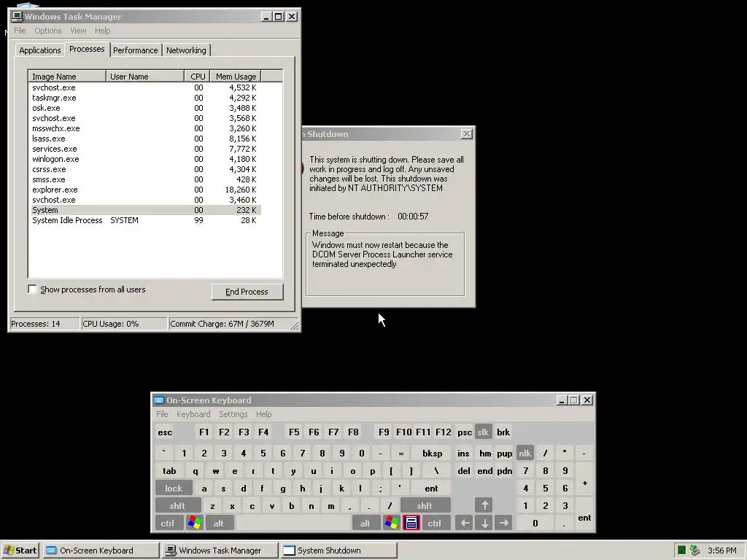Image resolution: width=747 pixels, height=560 pixels.
Task: Activate Windows Task Manager taskbar button
Action: 219,551
